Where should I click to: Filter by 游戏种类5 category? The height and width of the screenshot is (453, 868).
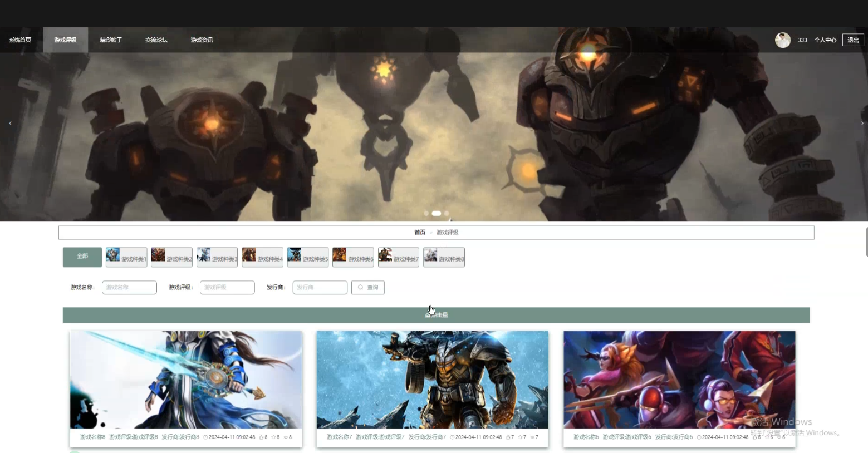coord(308,257)
